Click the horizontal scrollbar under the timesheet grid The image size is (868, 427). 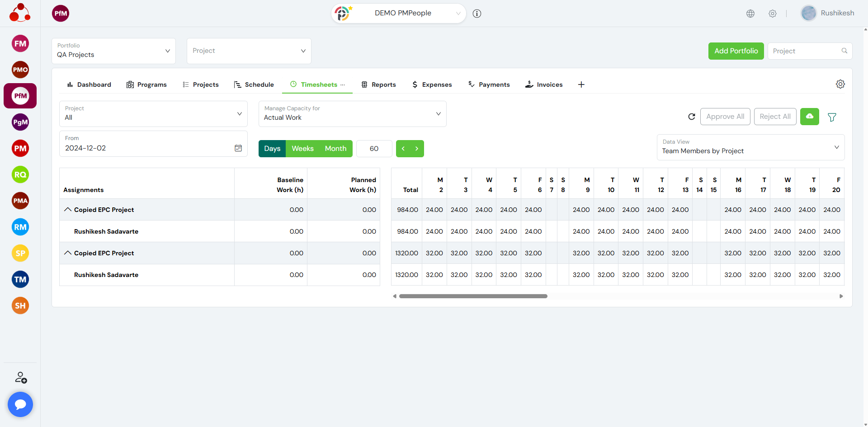[473, 296]
